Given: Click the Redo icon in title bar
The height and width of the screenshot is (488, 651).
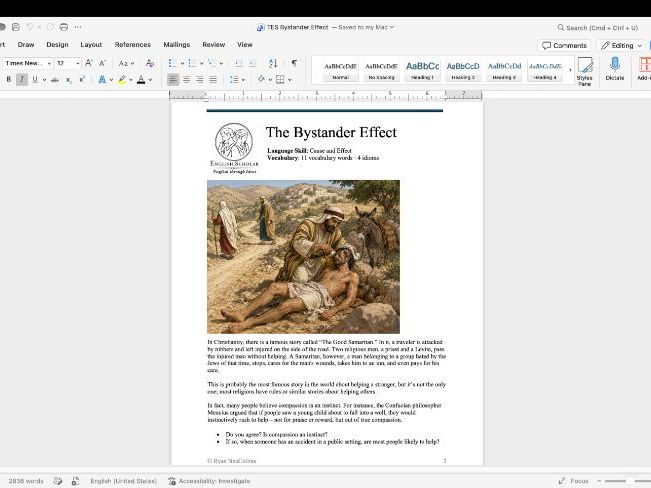Looking at the screenshot, I should click(x=50, y=27).
